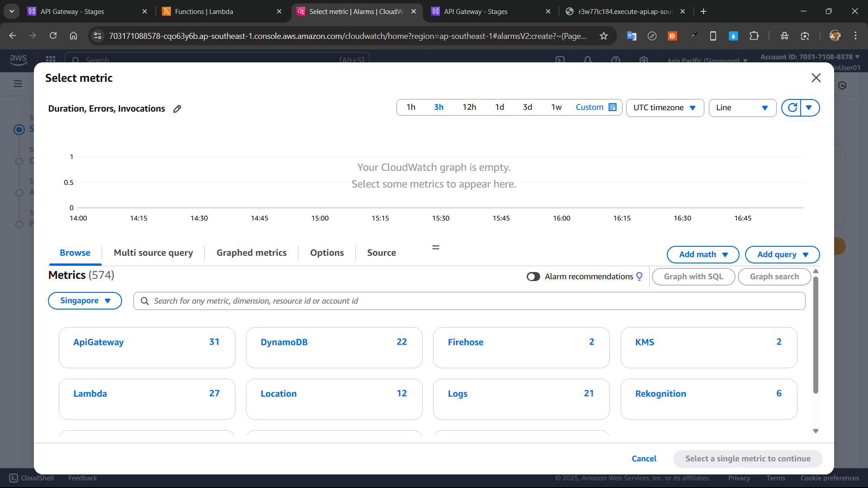Open UTC timezone dropdown
This screenshot has width=868, height=488.
coord(665,108)
